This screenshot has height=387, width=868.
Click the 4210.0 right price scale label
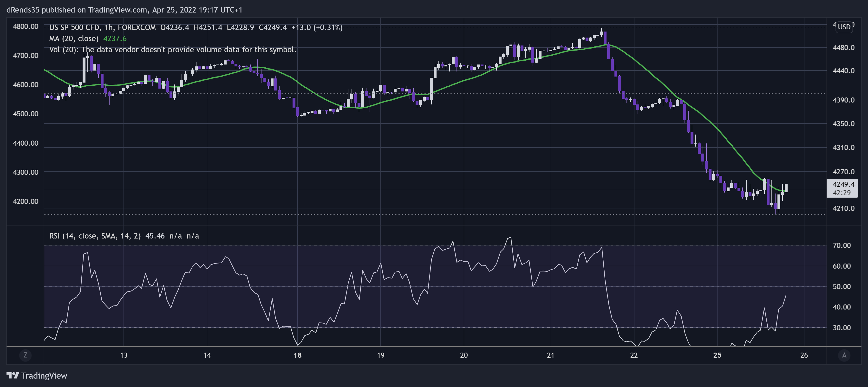(x=843, y=208)
